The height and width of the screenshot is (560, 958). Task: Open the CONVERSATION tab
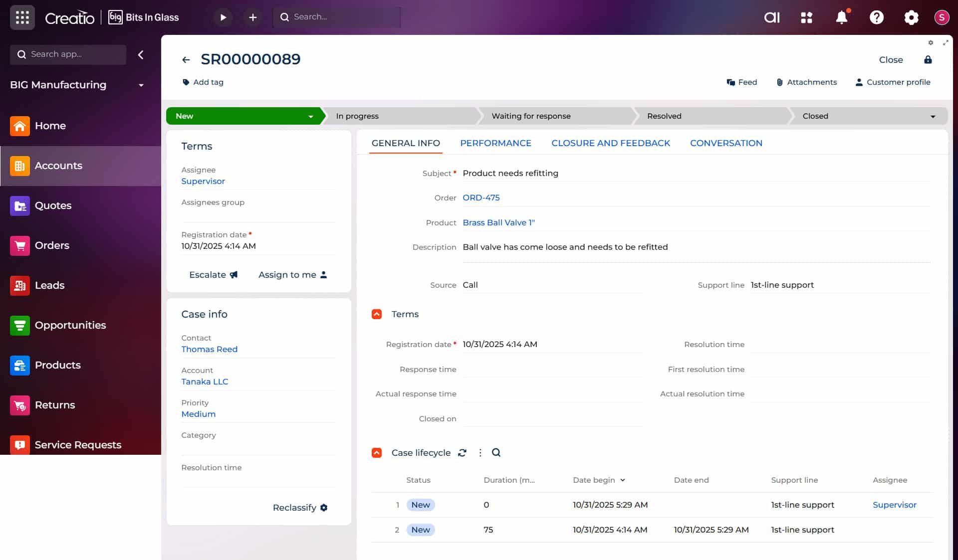coord(726,143)
